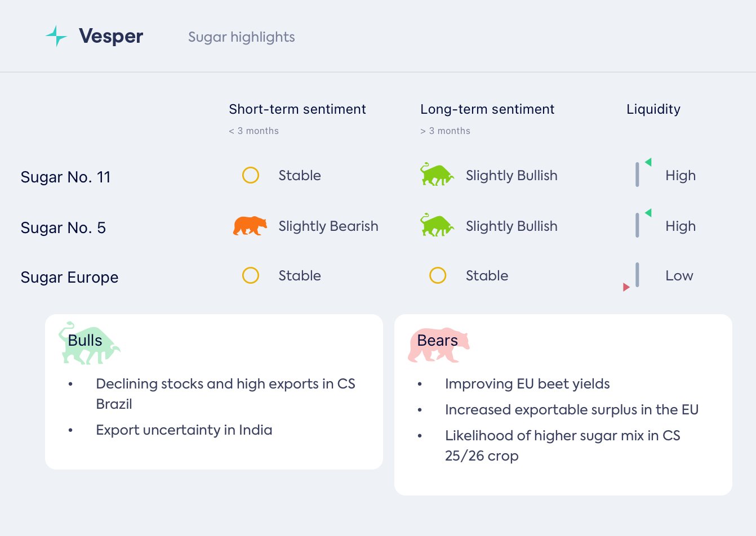Click the red low liquidity arrow for Sugar Europe
Image resolution: width=756 pixels, height=536 pixels.
626,287
